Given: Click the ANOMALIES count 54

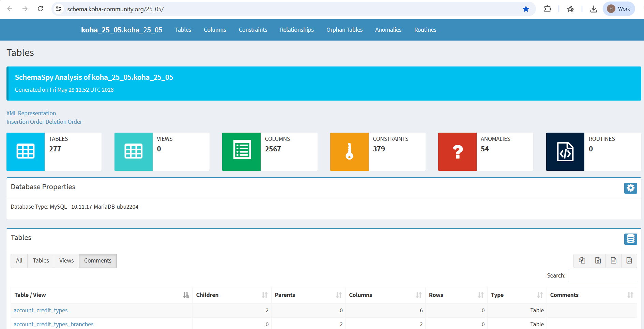Looking at the screenshot, I should [485, 149].
